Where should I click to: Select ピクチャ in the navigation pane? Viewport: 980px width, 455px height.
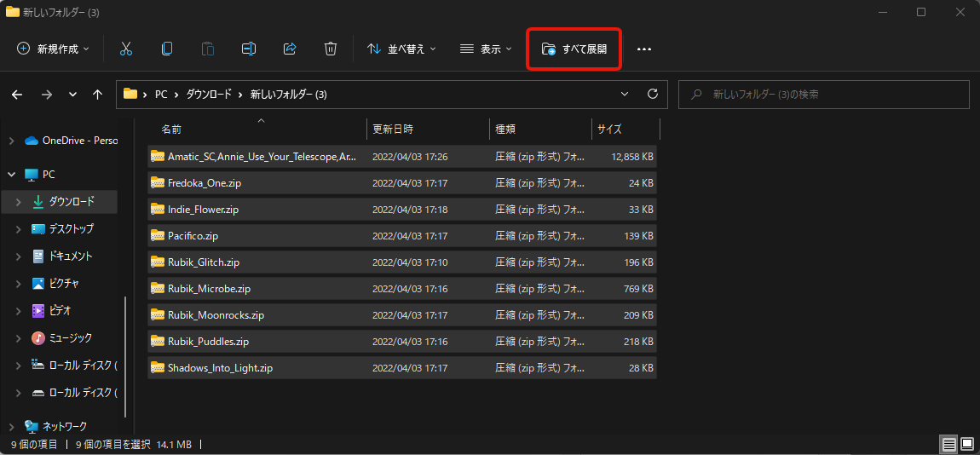(x=64, y=283)
